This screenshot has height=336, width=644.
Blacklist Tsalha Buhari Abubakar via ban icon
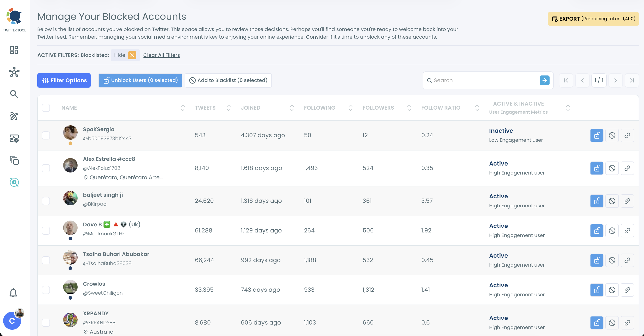(612, 260)
